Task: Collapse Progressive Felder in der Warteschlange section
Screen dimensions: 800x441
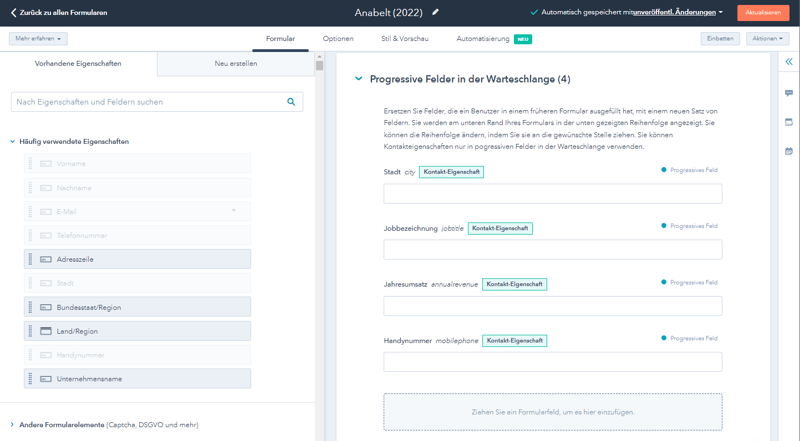Action: click(359, 79)
